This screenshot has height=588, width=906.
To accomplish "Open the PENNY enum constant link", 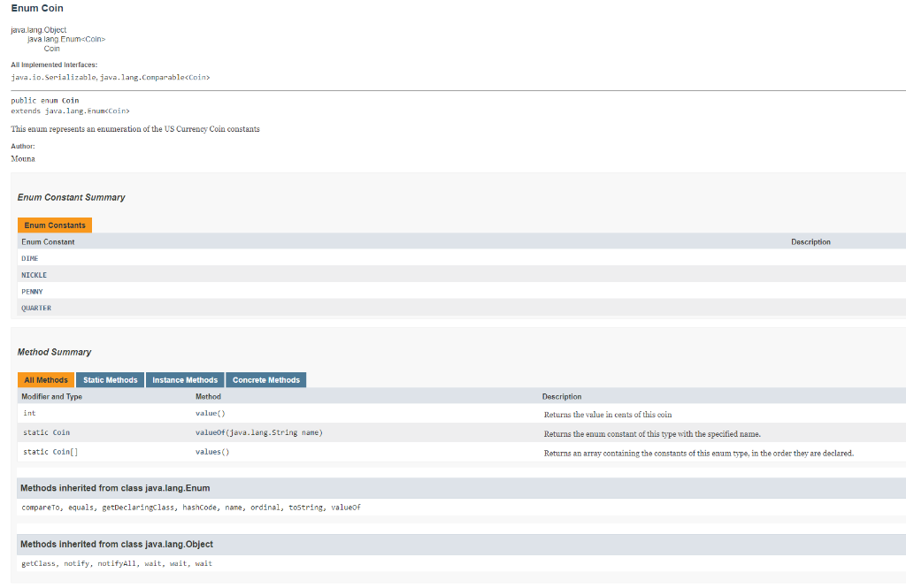I will pyautogui.click(x=33, y=292).
